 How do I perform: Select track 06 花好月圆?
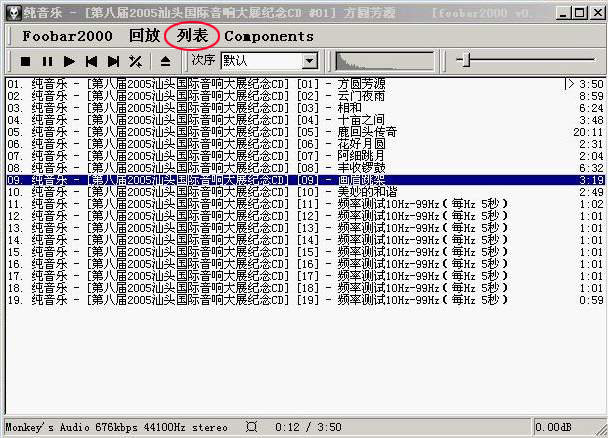305,144
